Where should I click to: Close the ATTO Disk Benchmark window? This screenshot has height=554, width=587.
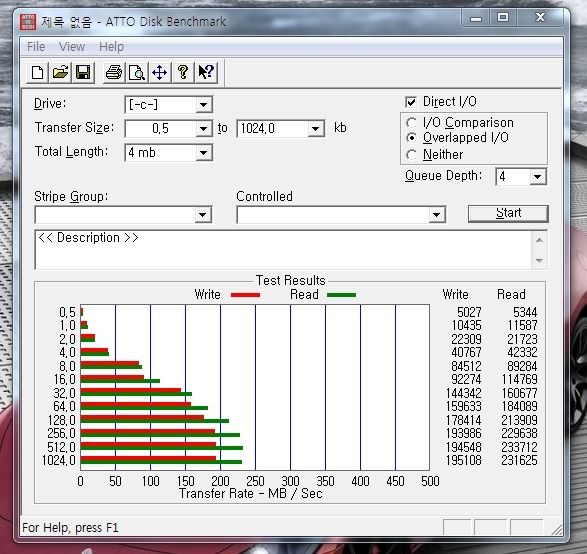click(x=540, y=18)
